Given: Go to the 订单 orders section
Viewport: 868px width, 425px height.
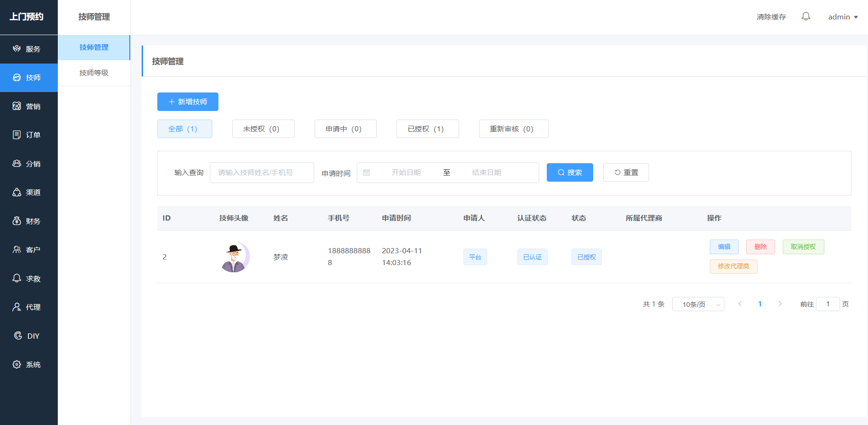Looking at the screenshot, I should (x=28, y=135).
